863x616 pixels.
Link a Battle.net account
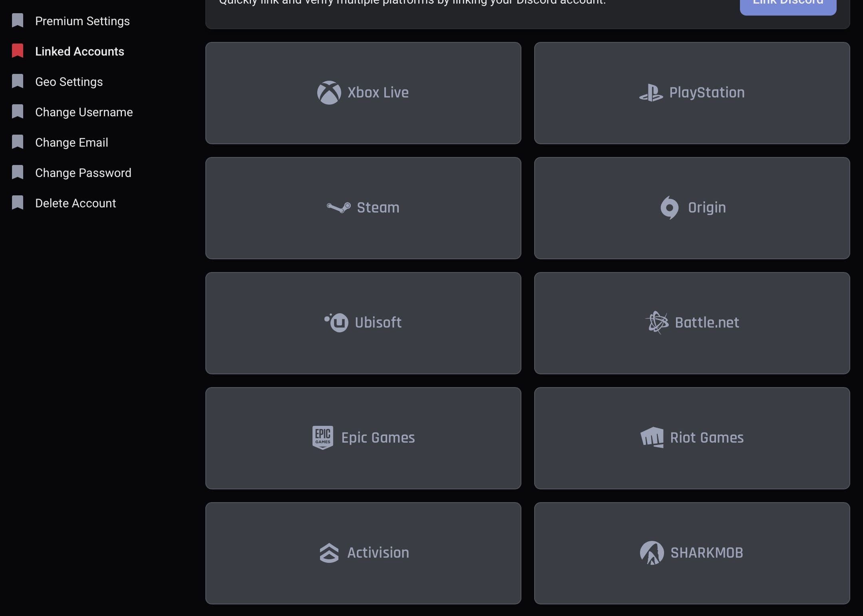point(692,323)
